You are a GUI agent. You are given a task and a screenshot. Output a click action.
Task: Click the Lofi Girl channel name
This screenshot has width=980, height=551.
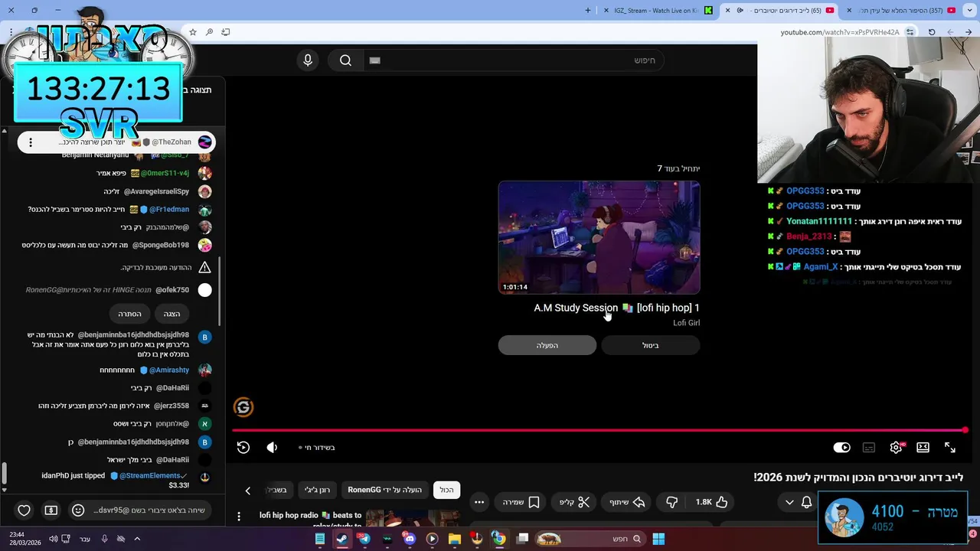pyautogui.click(x=686, y=323)
